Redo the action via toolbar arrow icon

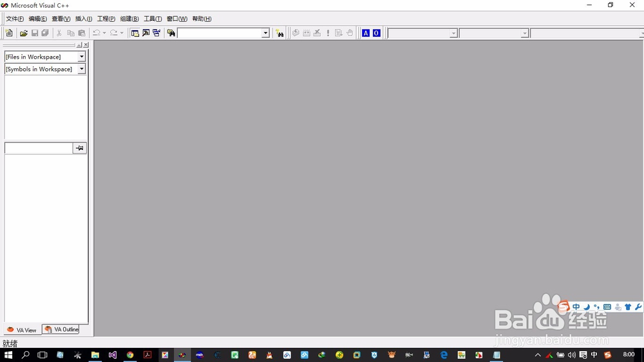coord(114,33)
